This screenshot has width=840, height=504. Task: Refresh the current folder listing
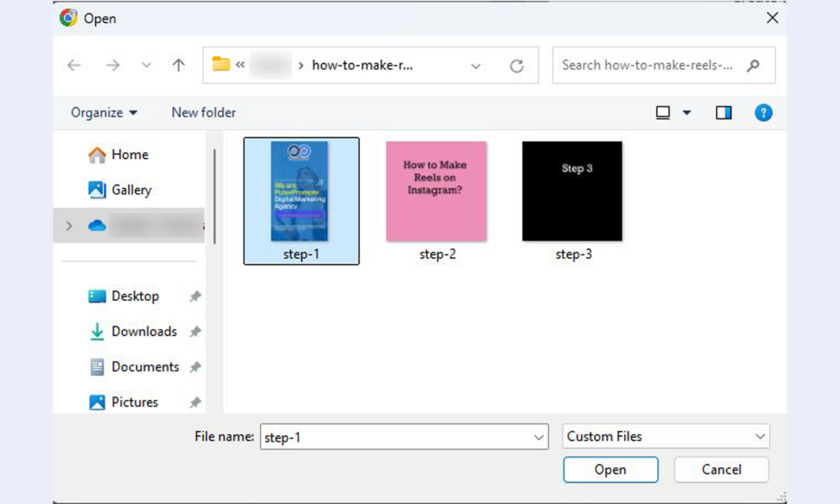516,66
